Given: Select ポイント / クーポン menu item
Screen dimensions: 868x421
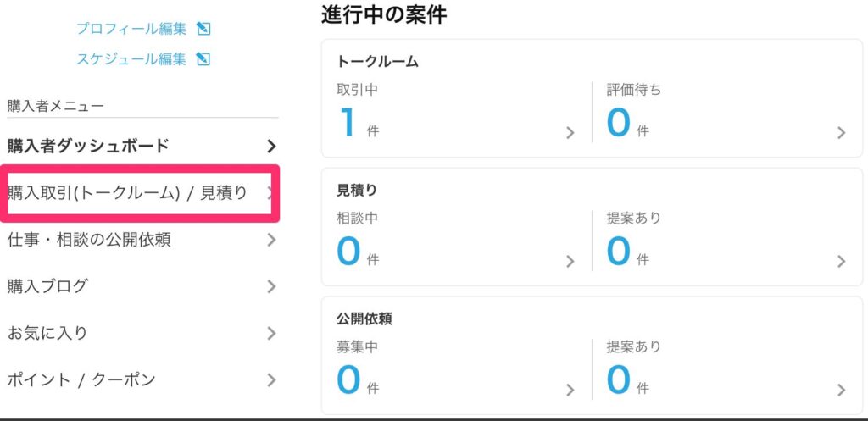Looking at the screenshot, I should click(x=142, y=379).
